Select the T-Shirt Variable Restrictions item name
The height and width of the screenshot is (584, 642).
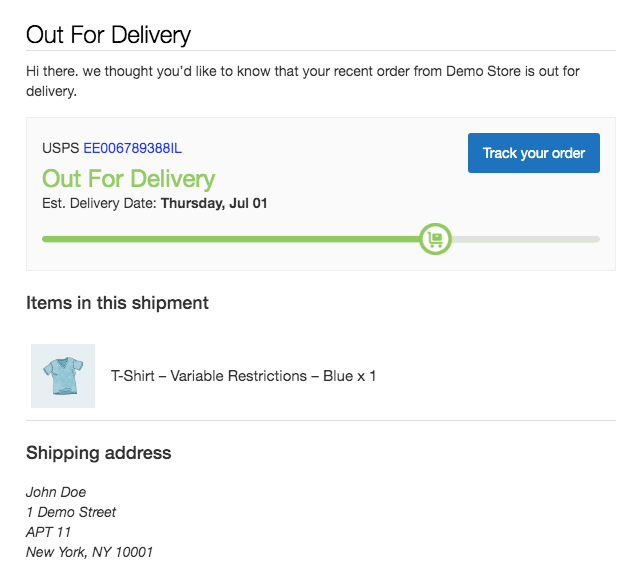(x=208, y=376)
